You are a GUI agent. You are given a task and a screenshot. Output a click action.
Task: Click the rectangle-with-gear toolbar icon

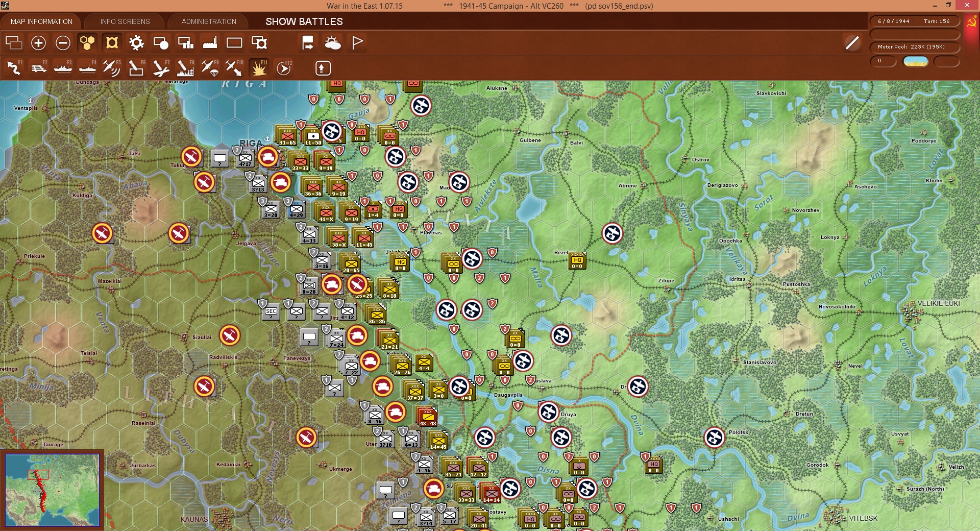(x=259, y=43)
